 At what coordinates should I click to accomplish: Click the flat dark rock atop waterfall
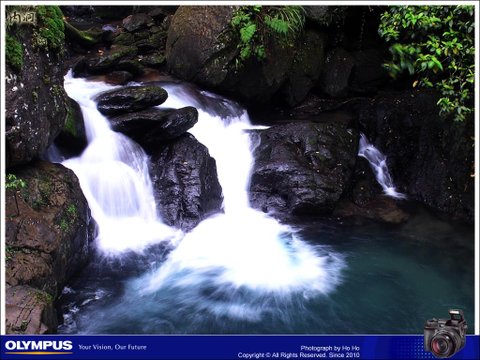132,99
